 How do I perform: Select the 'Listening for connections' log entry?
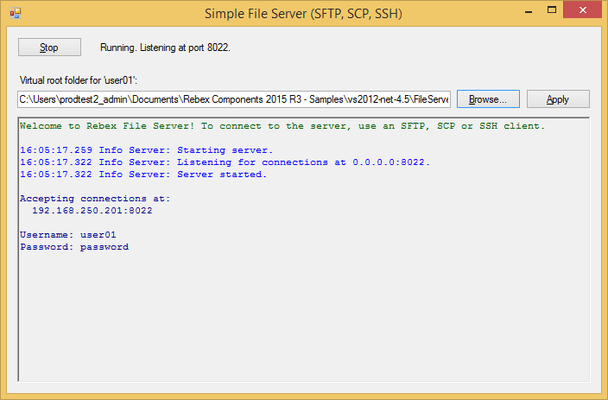pyautogui.click(x=225, y=162)
